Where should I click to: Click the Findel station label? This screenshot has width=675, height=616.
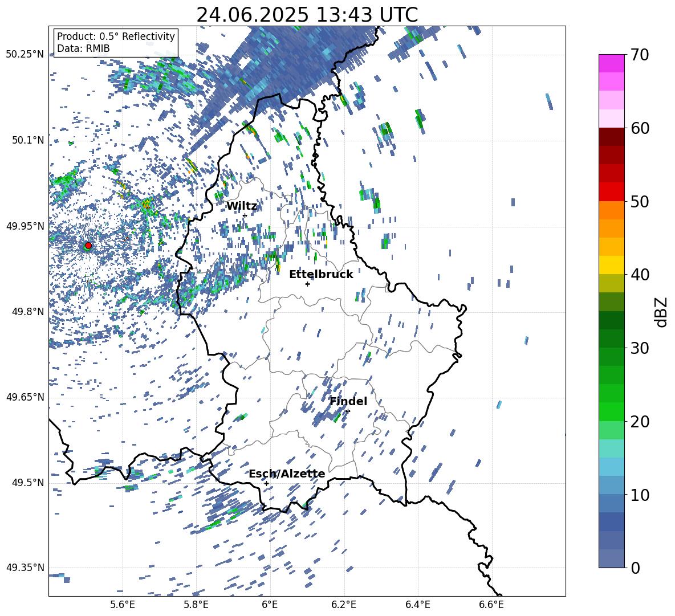(x=348, y=401)
